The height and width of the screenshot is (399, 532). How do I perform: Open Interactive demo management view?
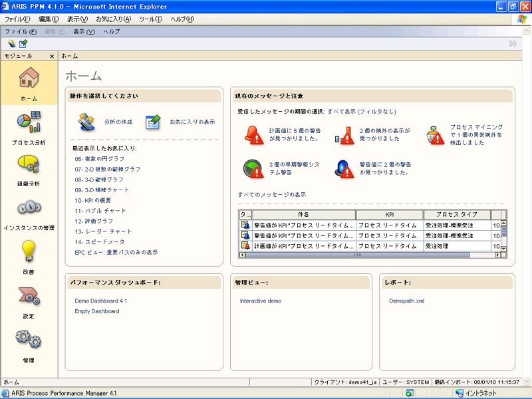tap(261, 301)
